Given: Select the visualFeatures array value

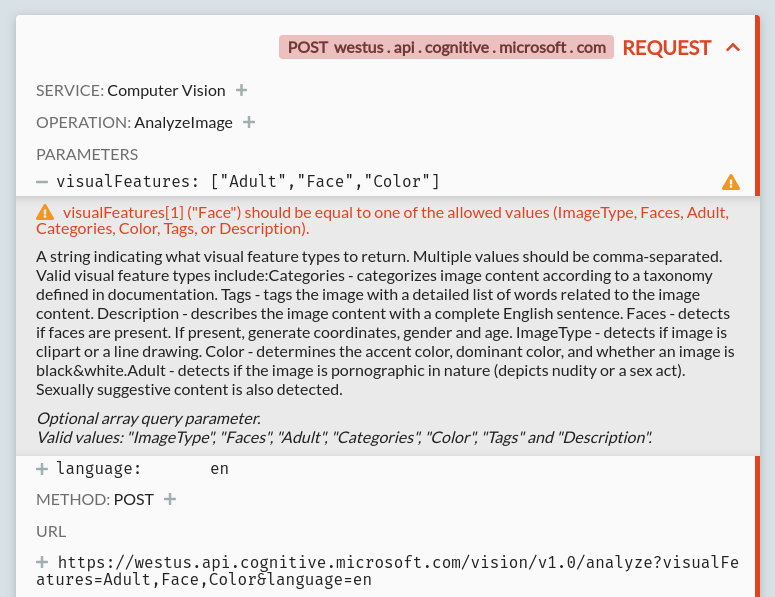Looking at the screenshot, I should click(325, 181).
